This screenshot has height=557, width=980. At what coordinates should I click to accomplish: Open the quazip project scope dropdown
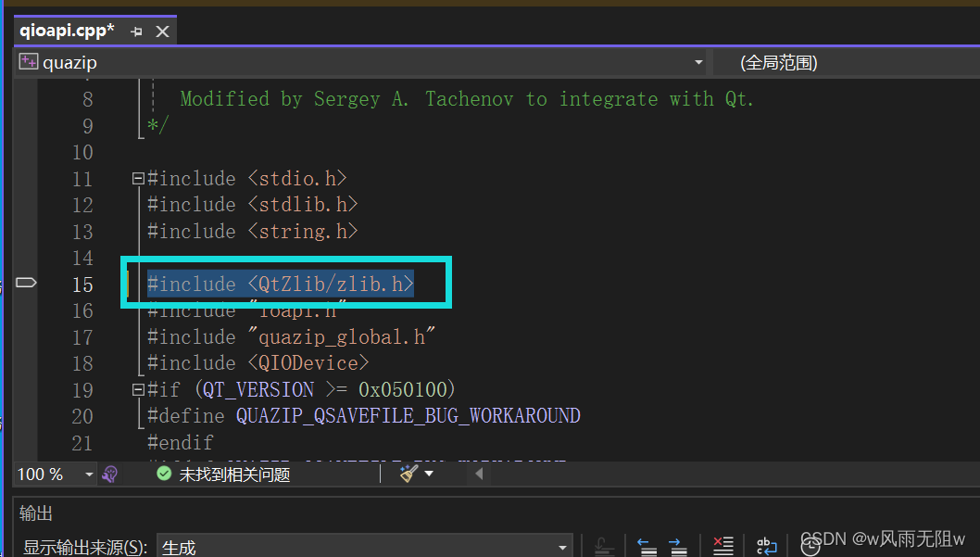coord(698,62)
